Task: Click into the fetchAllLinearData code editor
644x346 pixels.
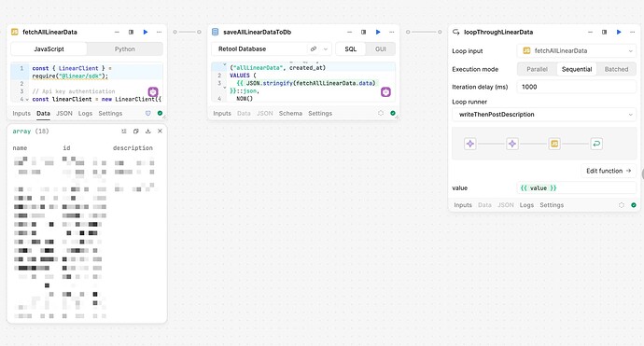Action: [x=87, y=83]
